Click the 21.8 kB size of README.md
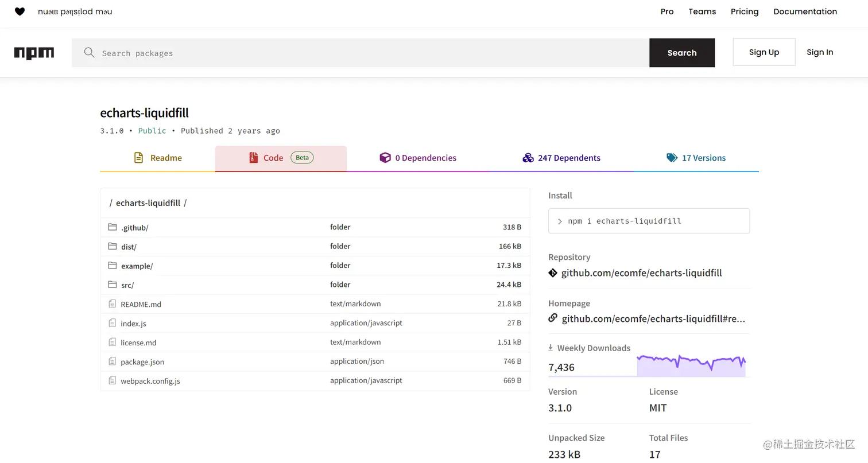 click(x=509, y=304)
